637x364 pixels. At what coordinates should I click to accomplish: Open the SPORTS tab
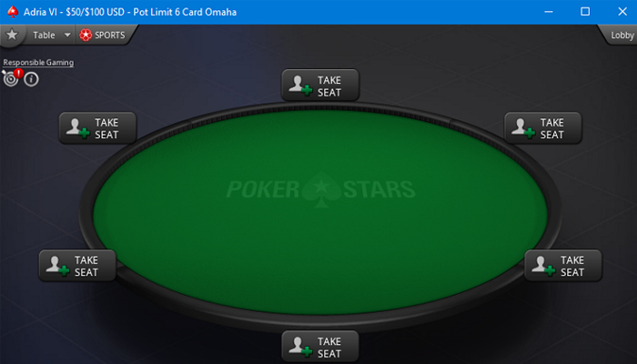point(104,35)
